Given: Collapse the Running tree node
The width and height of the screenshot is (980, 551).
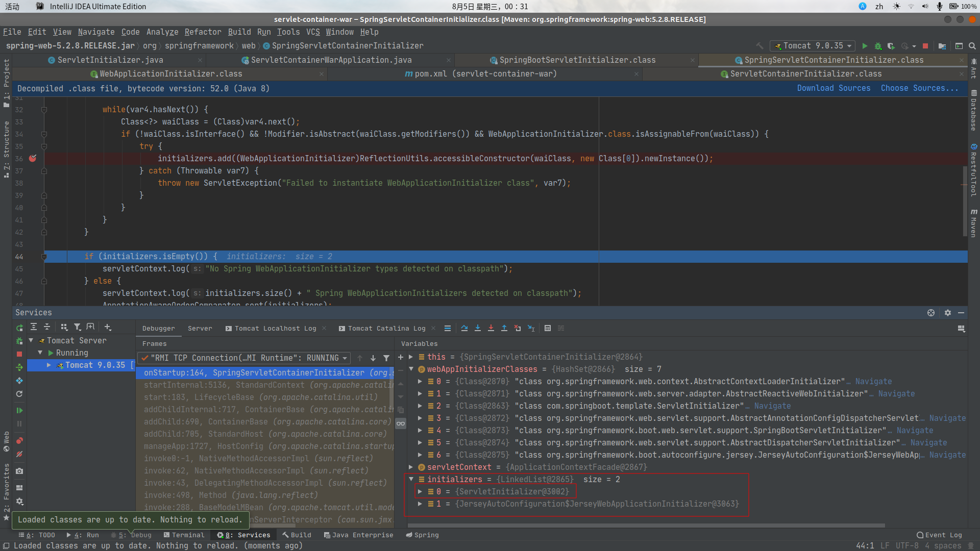Looking at the screenshot, I should point(40,353).
